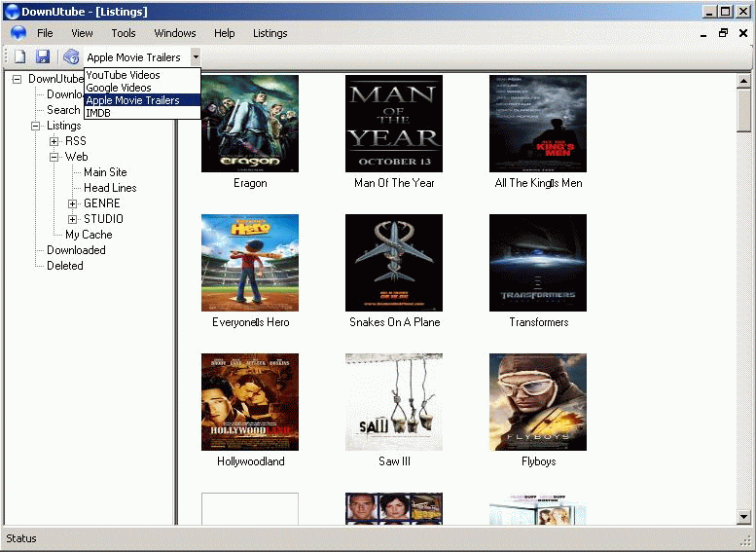Expand the STUDIO tree node
The image size is (756, 552).
coord(72,219)
